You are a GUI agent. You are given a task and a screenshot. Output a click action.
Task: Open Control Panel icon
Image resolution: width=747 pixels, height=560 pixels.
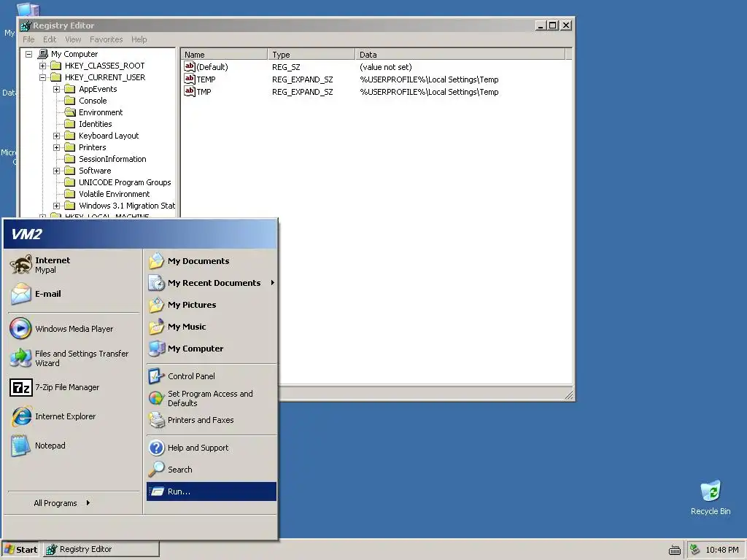pyautogui.click(x=156, y=376)
